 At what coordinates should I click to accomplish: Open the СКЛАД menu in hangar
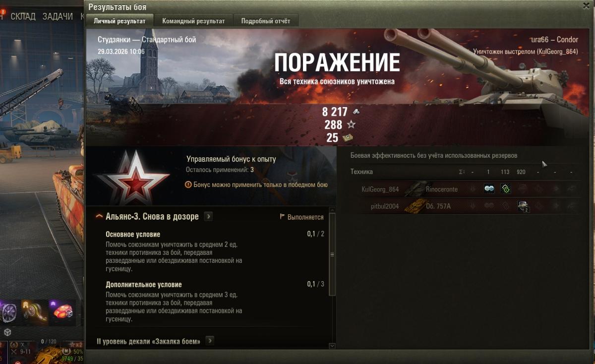23,16
